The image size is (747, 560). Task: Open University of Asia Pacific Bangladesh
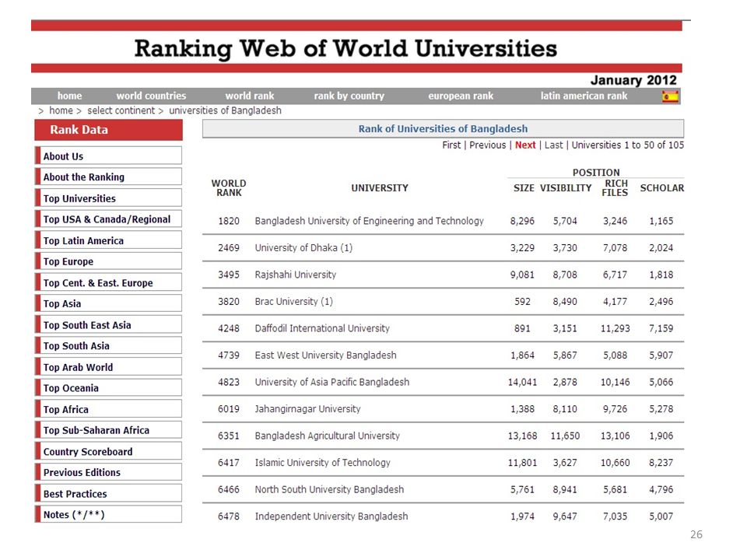pyautogui.click(x=332, y=382)
